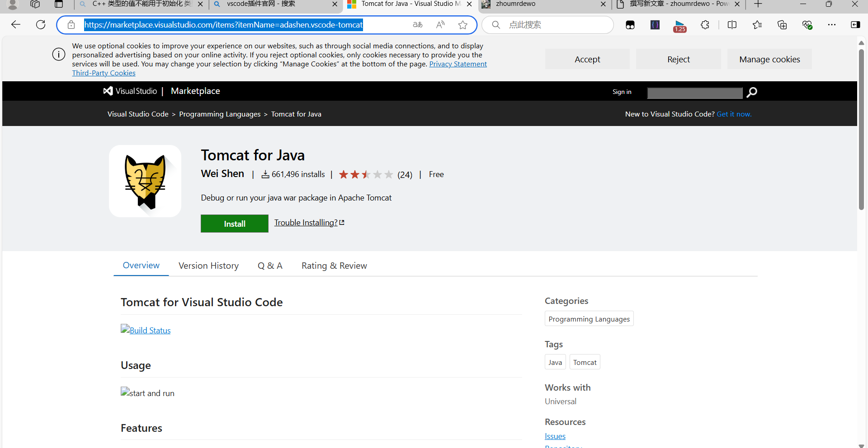Screen dimensions: 868x448
Task: Reload the current page
Action: [41, 25]
